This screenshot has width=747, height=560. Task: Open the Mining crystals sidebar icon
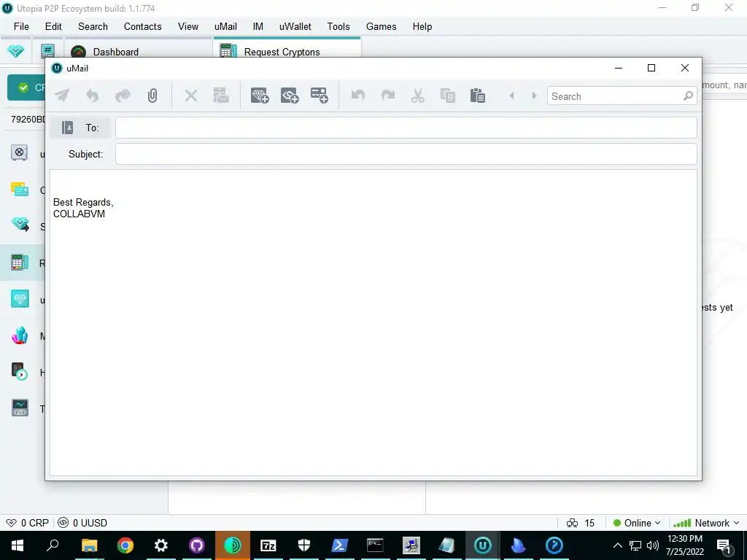click(x=20, y=335)
